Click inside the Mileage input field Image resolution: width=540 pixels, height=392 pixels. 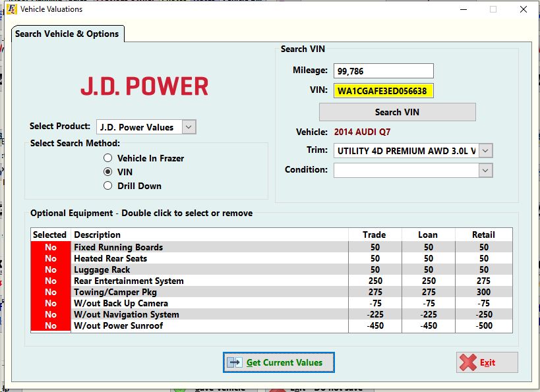click(382, 70)
